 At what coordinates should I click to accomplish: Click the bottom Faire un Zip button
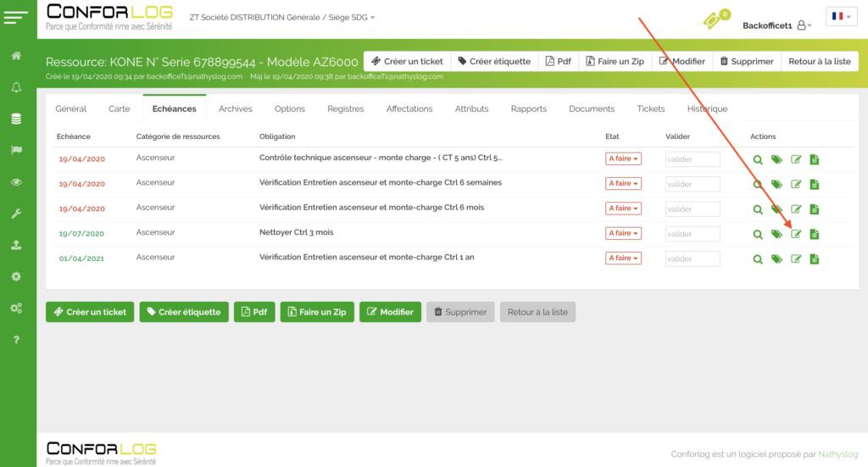(x=317, y=312)
